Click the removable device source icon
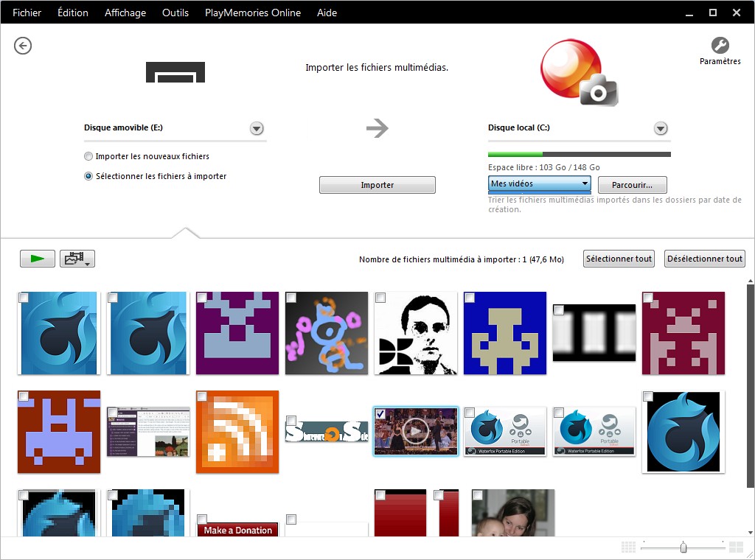This screenshot has height=560, width=755. (175, 72)
